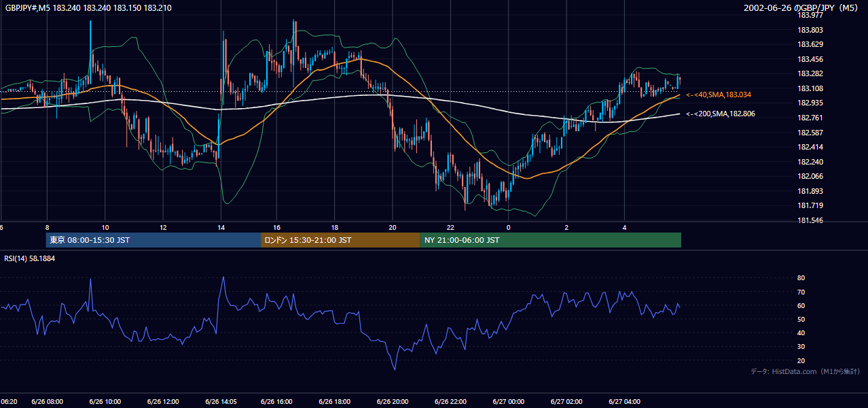Click the Tokyo 08:00-15:30 JST session bar
868x408 pixels.
tap(153, 240)
